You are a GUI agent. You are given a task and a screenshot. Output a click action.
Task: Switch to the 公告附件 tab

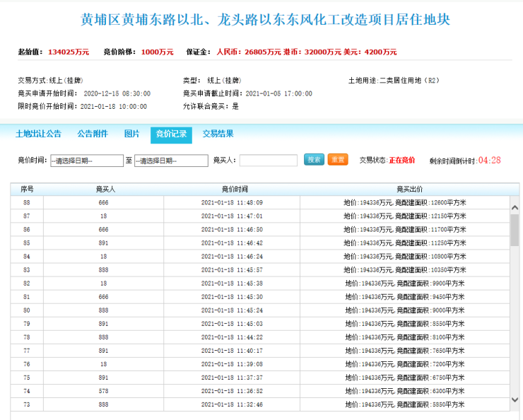coord(93,134)
